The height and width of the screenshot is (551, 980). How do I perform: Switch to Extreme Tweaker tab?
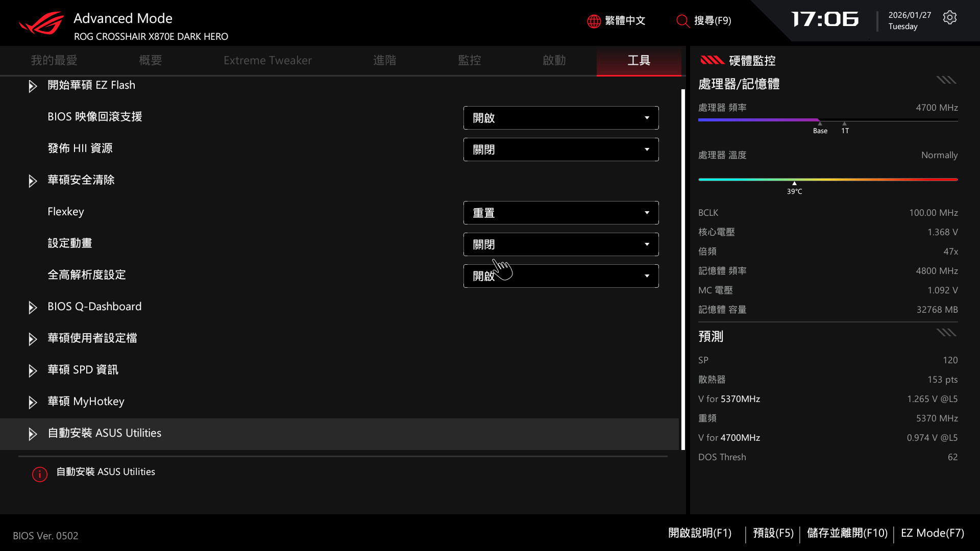[x=267, y=60]
